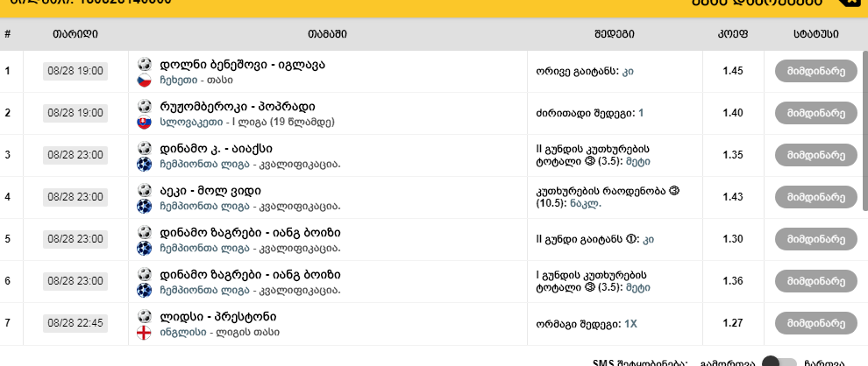Click soccer ball icon for ლიდსი - პრესტონი
The width and height of the screenshot is (868, 366).
click(146, 316)
